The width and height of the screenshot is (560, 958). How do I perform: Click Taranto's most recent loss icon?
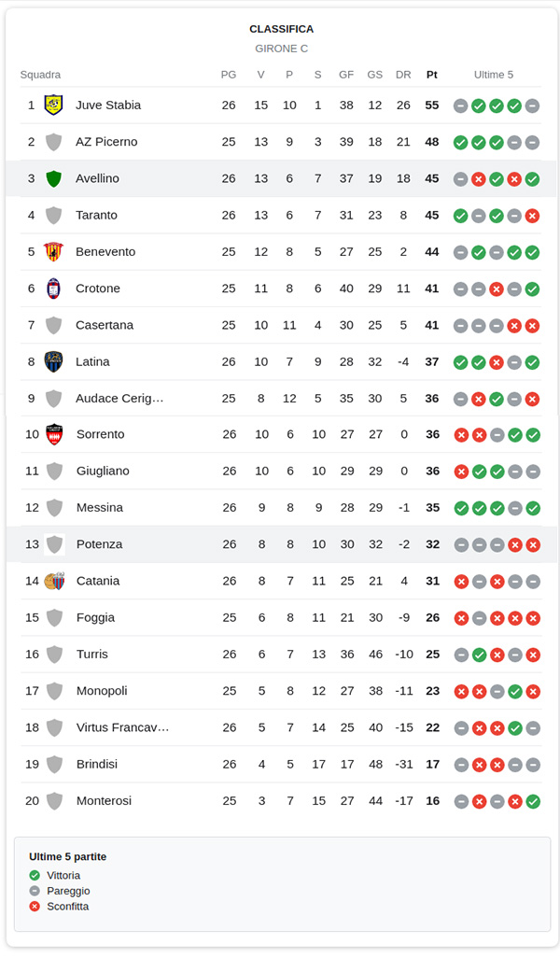[533, 216]
